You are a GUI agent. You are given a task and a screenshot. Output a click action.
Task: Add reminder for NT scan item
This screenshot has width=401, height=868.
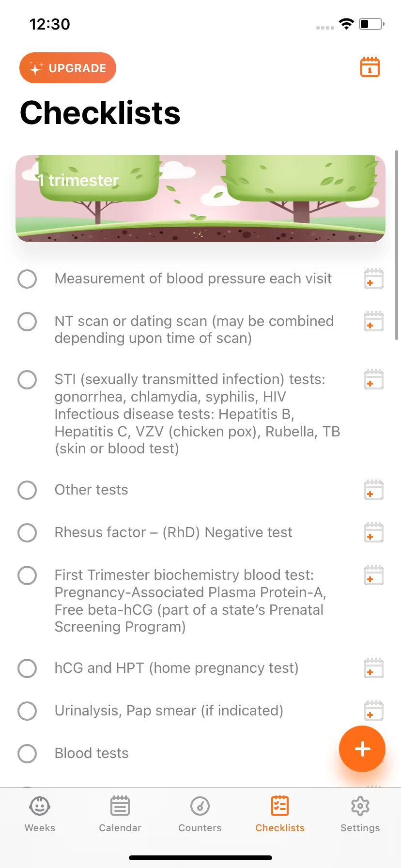[x=374, y=322]
